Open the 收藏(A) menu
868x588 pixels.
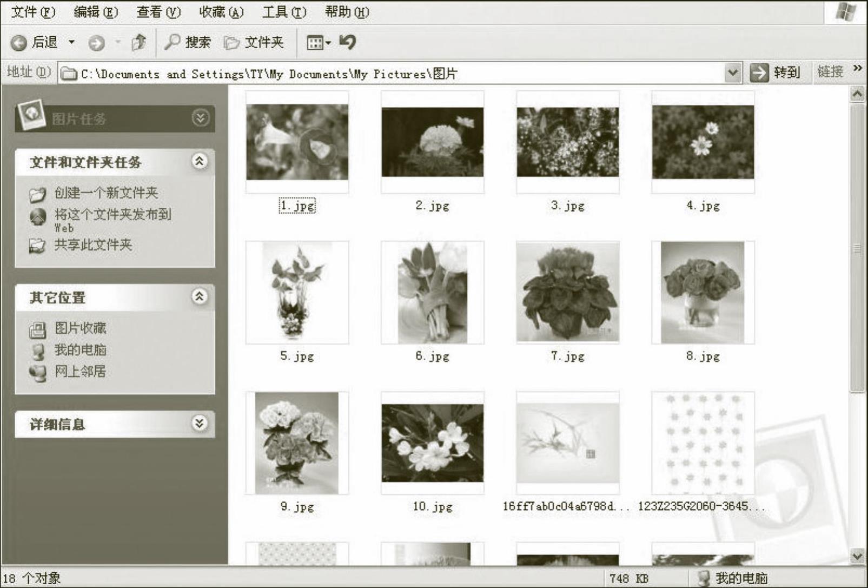221,12
